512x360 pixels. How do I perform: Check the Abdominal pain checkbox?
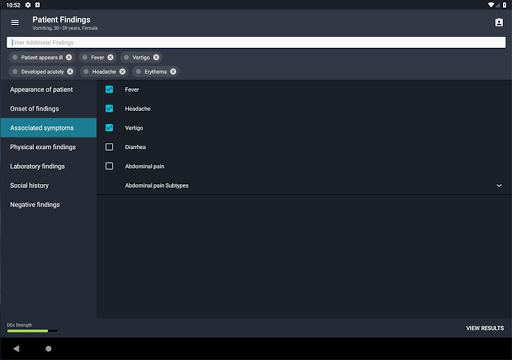tap(109, 166)
